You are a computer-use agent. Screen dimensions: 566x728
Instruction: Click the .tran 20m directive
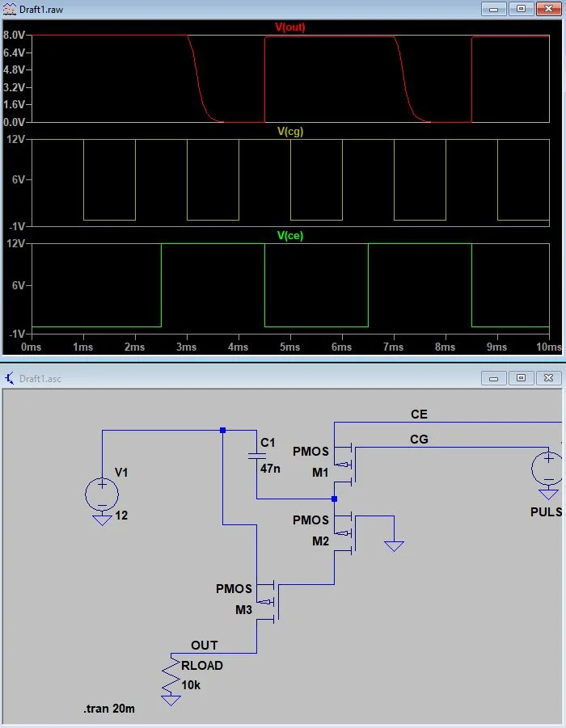[x=109, y=709]
